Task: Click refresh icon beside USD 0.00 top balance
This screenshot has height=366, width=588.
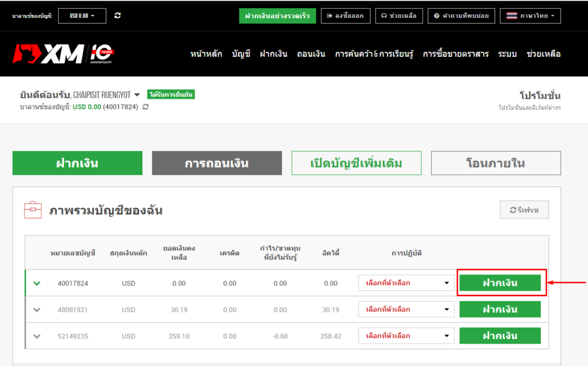Action: [x=118, y=16]
